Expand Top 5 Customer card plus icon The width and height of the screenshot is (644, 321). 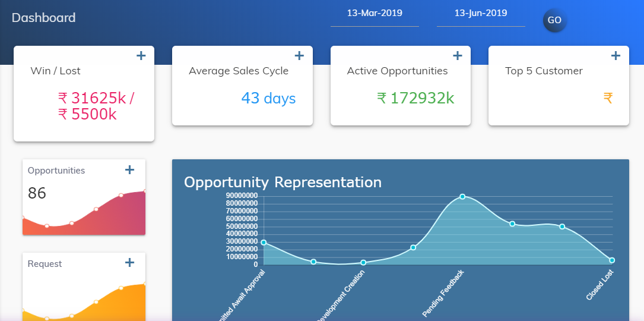616,56
